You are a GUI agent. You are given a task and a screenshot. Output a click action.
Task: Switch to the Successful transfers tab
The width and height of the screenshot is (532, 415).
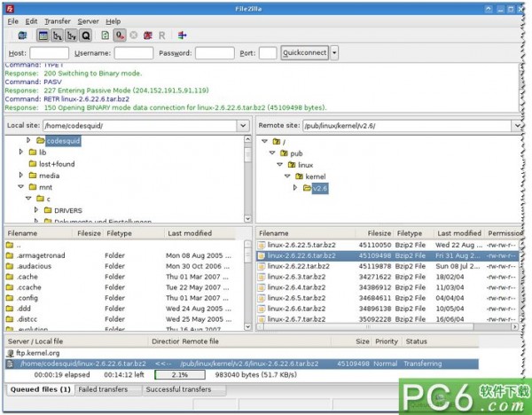click(x=178, y=389)
